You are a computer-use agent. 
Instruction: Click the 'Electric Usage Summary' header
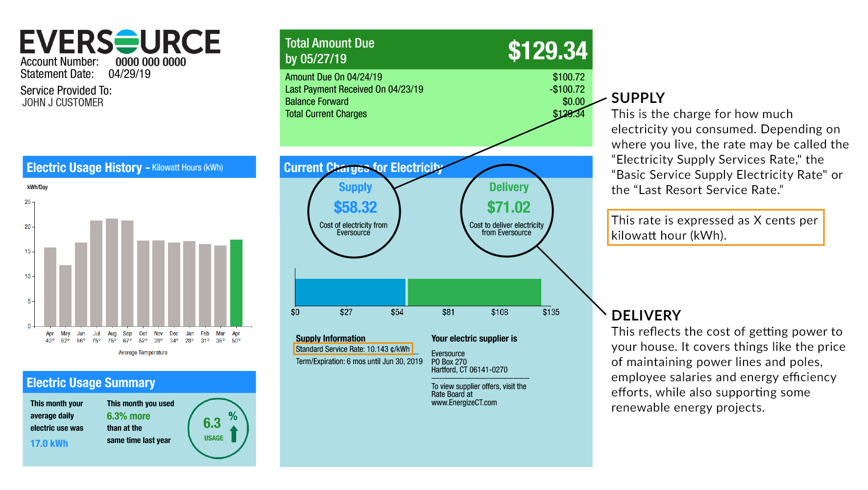tap(139, 382)
